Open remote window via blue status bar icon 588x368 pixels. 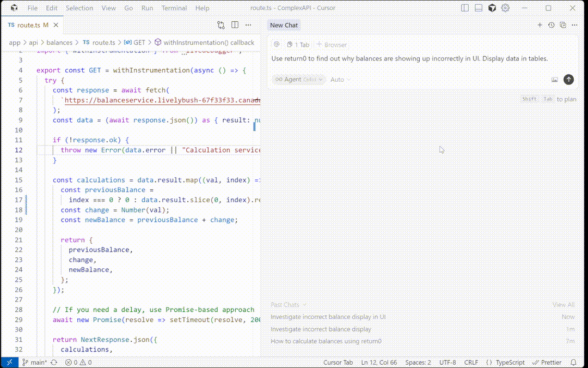[x=9, y=362]
